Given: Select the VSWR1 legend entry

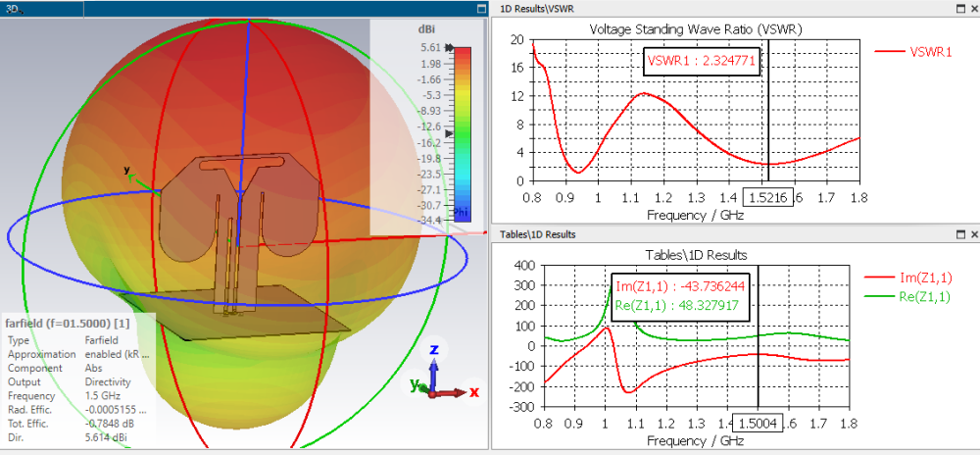Looking at the screenshot, I should 913,52.
